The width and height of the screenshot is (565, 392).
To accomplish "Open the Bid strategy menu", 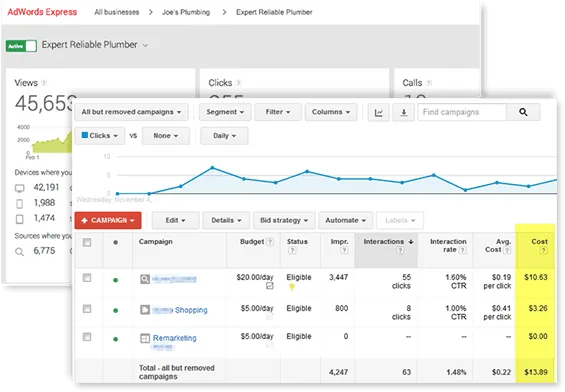I will (x=284, y=220).
